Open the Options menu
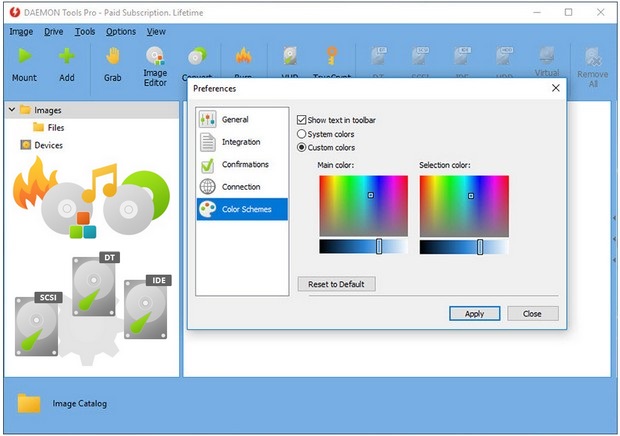The width and height of the screenshot is (620, 436). click(121, 32)
